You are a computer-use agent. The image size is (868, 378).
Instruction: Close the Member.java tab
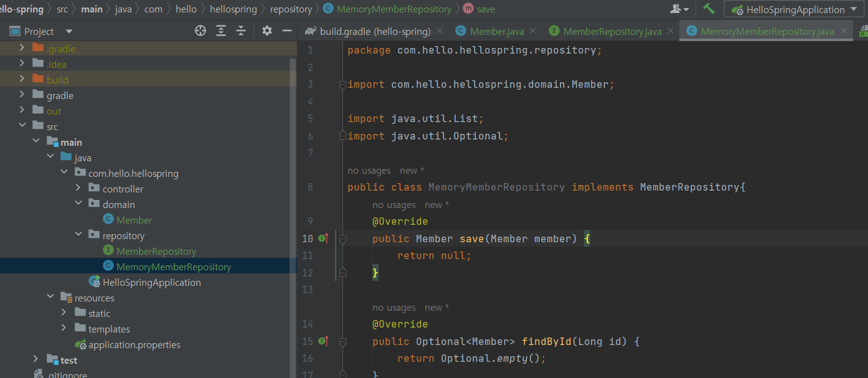533,31
